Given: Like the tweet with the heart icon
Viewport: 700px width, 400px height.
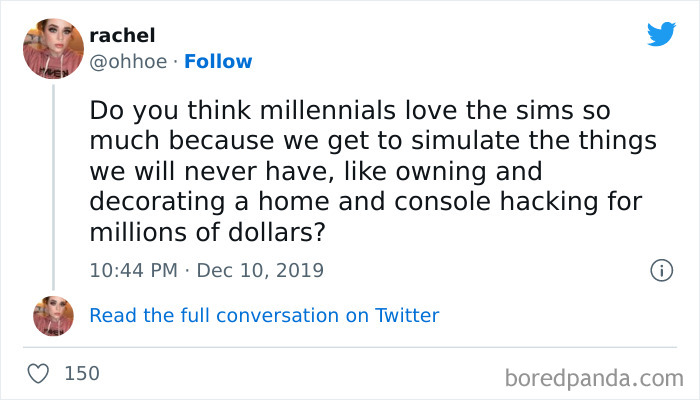Looking at the screenshot, I should pos(40,374).
